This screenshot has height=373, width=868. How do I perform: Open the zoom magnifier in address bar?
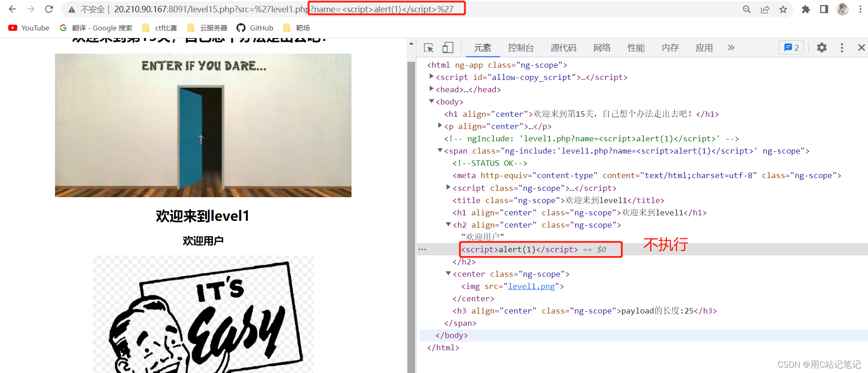coord(747,10)
